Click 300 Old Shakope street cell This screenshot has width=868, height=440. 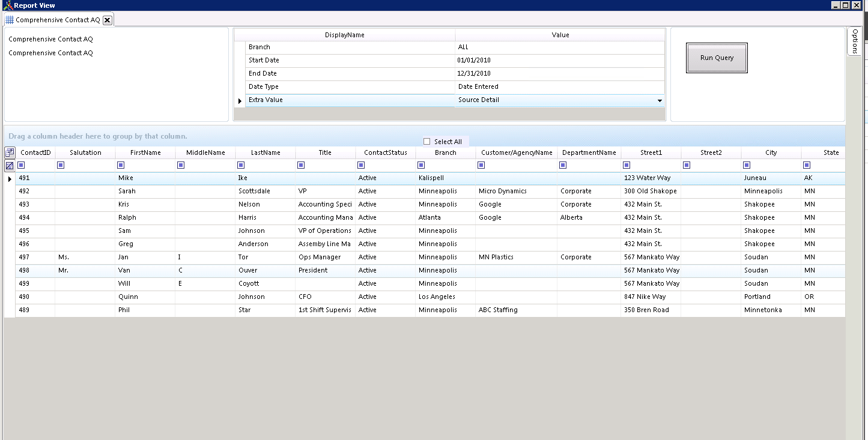tap(651, 191)
